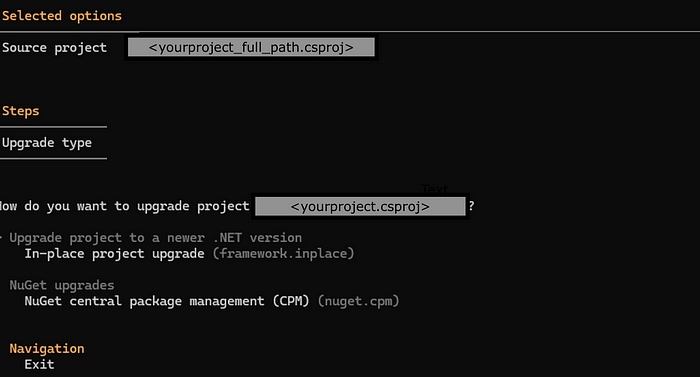Viewport: 700px width, 377px height.
Task: Click the horizontal line under Selected options
Action: [x=350, y=32]
